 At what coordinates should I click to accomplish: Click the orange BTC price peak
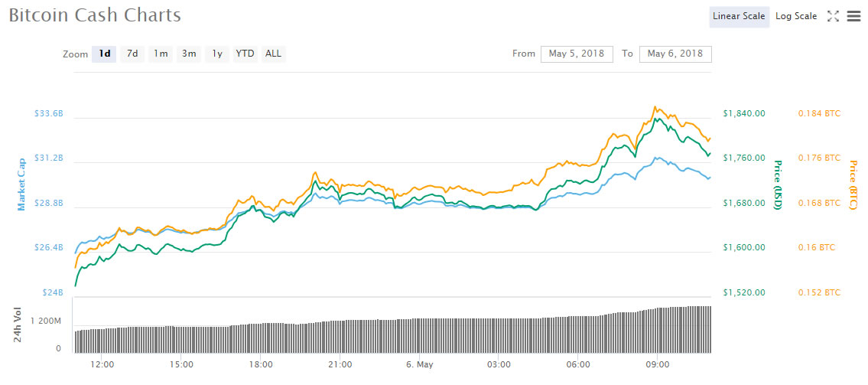pyautogui.click(x=655, y=107)
